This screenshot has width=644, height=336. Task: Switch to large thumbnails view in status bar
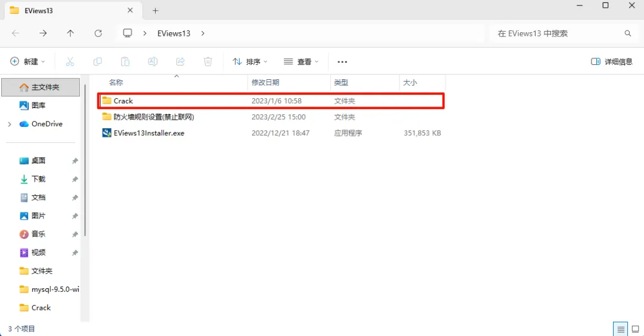pos(636,329)
